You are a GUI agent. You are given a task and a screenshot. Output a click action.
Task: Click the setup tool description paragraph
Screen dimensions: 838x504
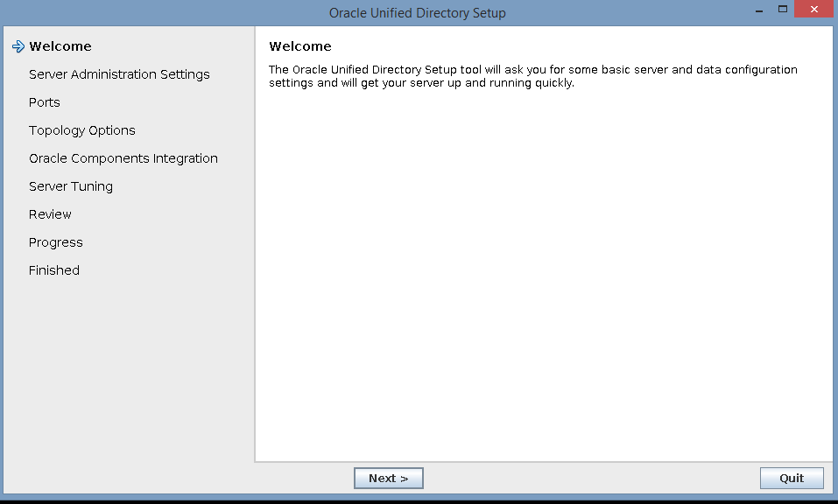click(533, 76)
